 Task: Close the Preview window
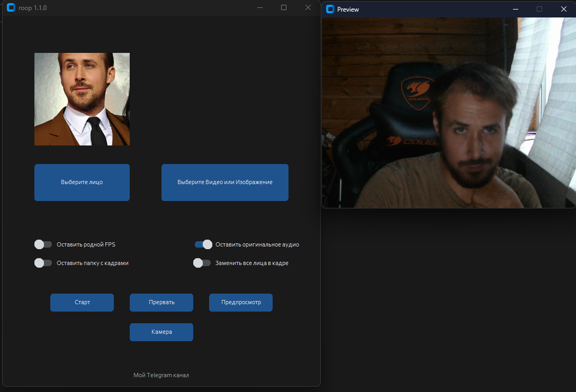coord(563,9)
